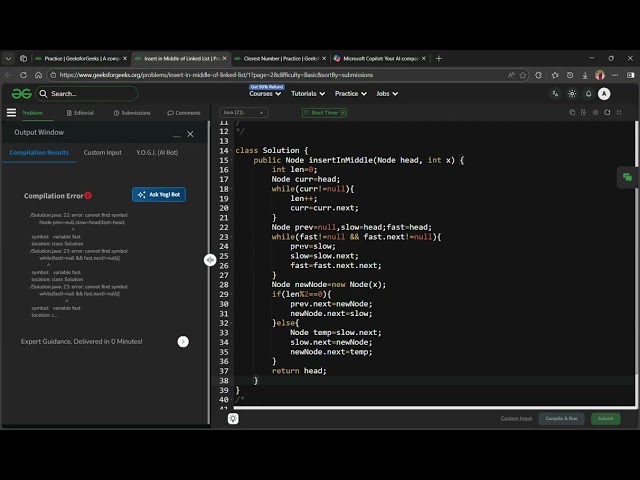The image size is (640, 480).
Task: Click Get 90% Refund badge
Action: 267,87
